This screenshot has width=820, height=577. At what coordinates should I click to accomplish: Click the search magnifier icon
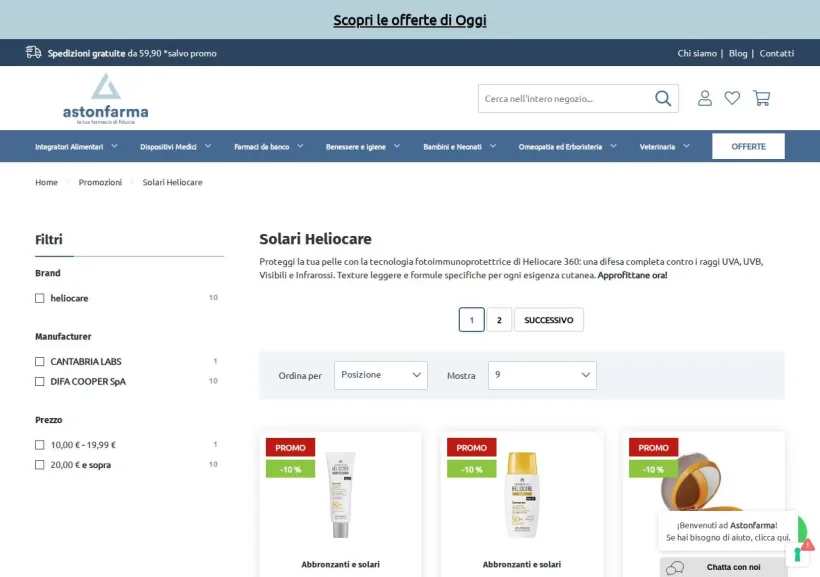[663, 98]
